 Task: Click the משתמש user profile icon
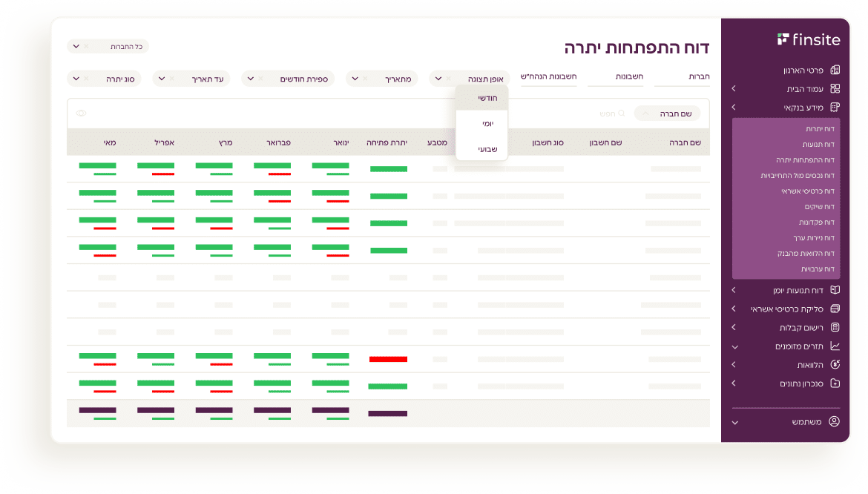click(835, 422)
